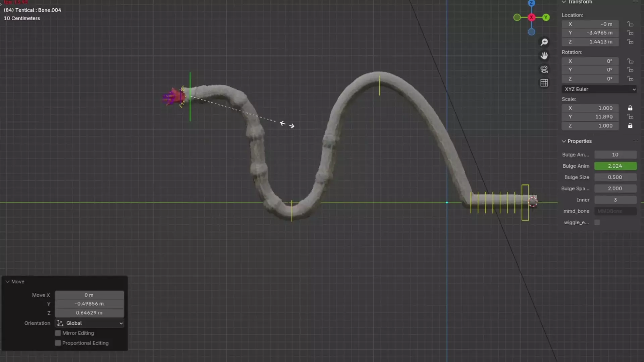Click the red X axis gizmo ball
The image size is (644, 362).
(531, 17)
